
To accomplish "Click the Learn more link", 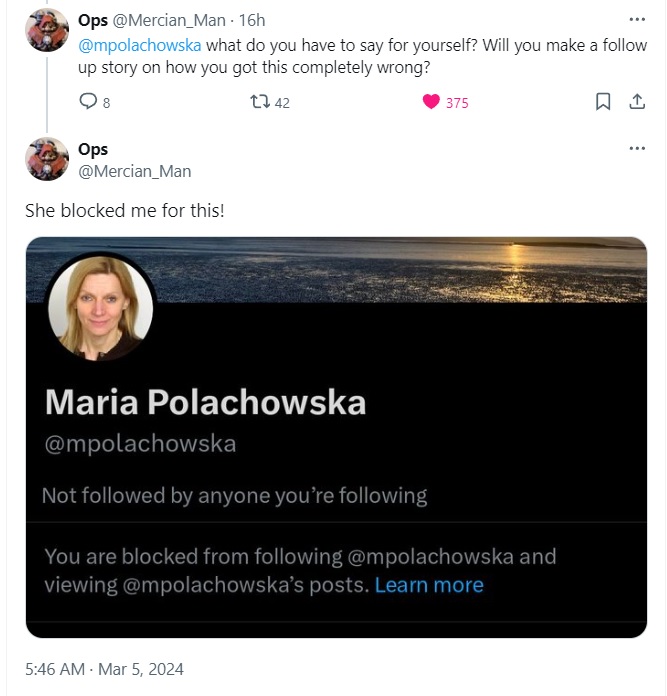I will [x=429, y=585].
